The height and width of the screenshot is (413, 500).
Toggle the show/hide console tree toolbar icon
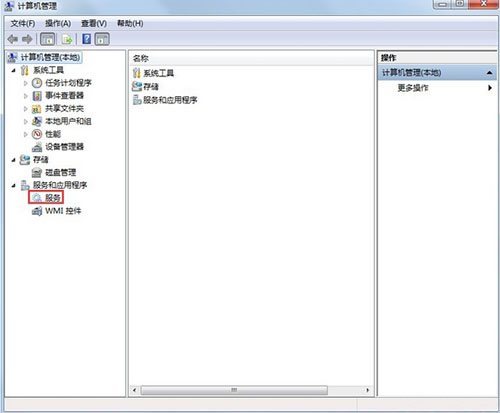[x=47, y=39]
